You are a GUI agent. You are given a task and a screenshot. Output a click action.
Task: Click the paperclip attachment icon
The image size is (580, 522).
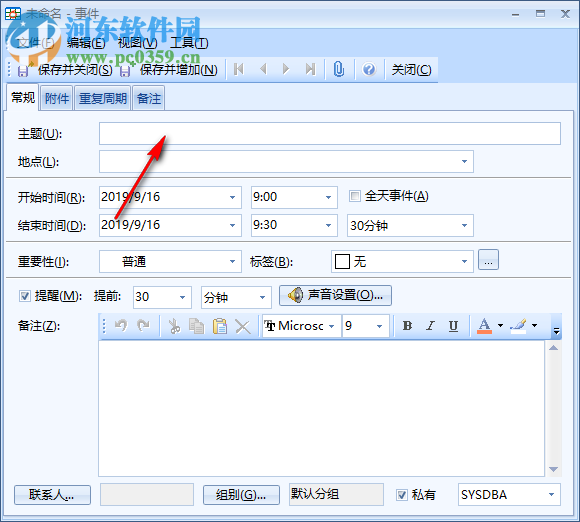tap(338, 69)
